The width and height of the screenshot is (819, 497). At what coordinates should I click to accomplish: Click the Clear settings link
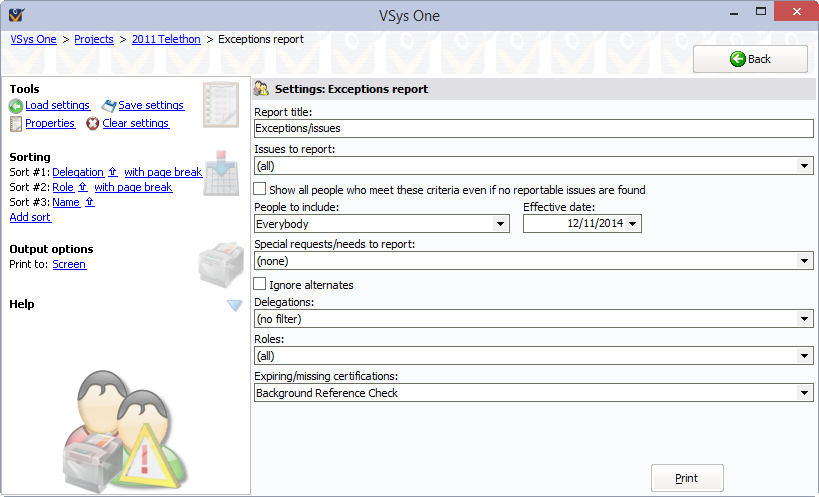click(x=136, y=123)
